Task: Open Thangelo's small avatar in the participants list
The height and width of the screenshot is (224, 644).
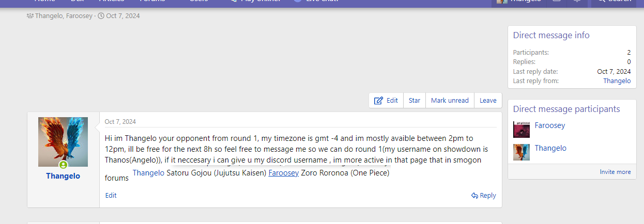Action: tap(521, 152)
